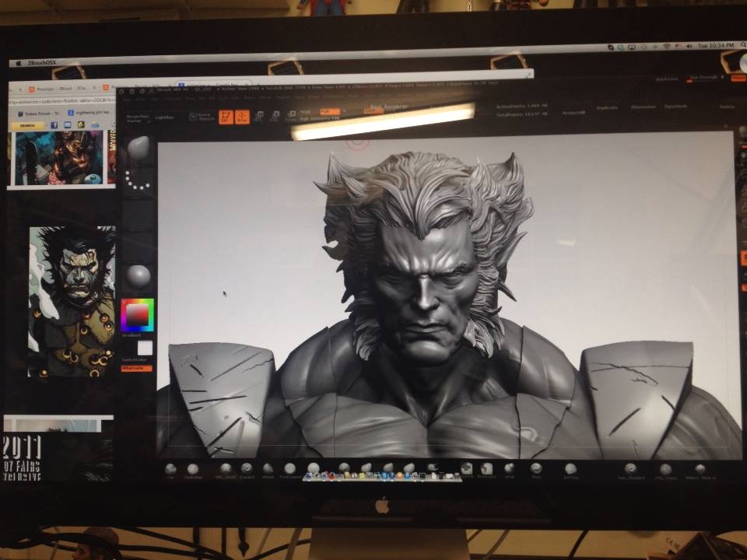The height and width of the screenshot is (560, 747).
Task: Select the Standard brush in bottom shelf
Action: tap(247, 471)
